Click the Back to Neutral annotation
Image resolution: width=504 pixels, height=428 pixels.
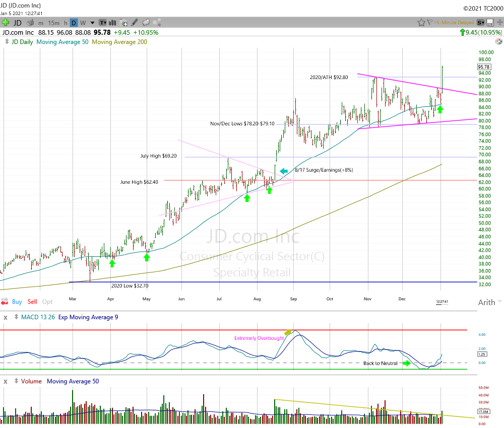(380, 364)
